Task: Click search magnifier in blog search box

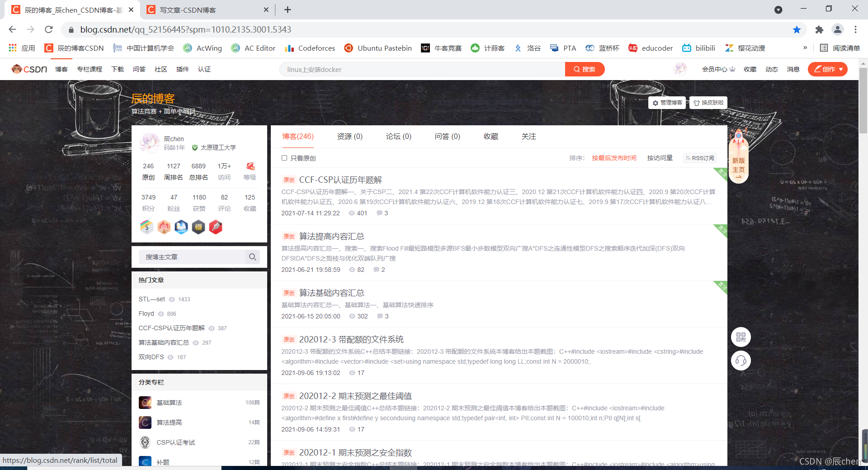Action: [252, 257]
